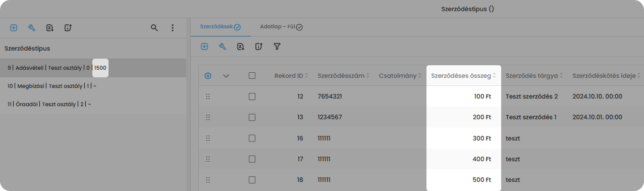Switch to the Adatlap - Fül tab
This screenshot has width=644, height=191.
pyautogui.click(x=281, y=27)
